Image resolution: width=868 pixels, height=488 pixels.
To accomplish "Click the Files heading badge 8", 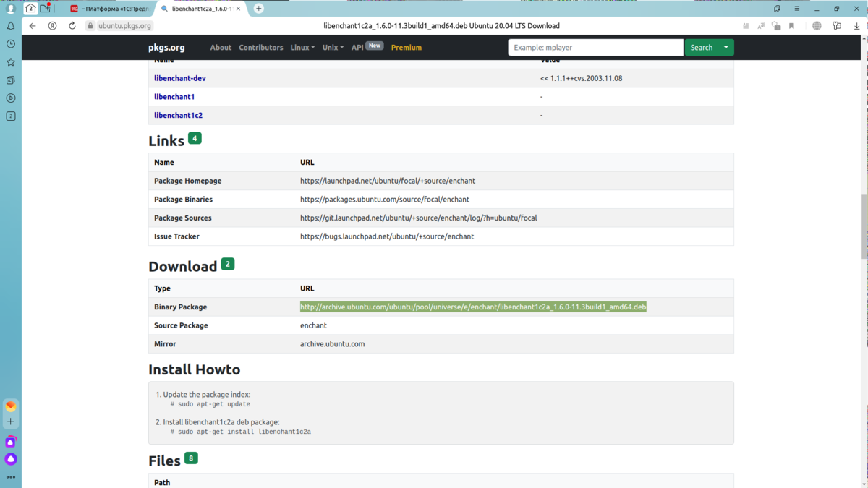I will (191, 458).
